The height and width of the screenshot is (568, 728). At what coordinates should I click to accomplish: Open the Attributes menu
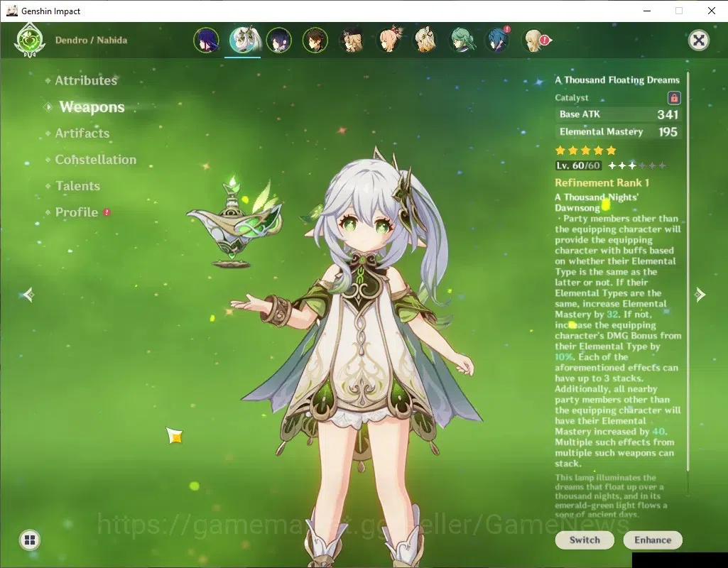pos(86,80)
